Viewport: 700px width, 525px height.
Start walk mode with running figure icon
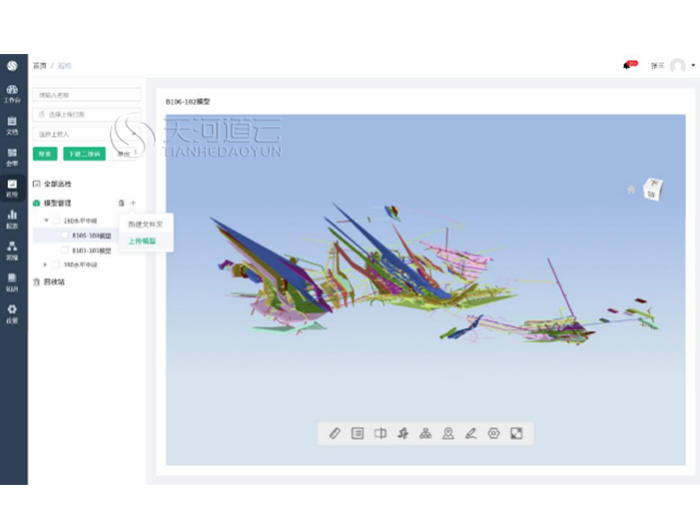(403, 433)
